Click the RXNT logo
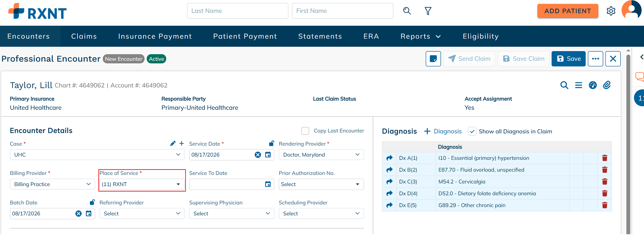The width and height of the screenshot is (644, 235). [x=37, y=11]
